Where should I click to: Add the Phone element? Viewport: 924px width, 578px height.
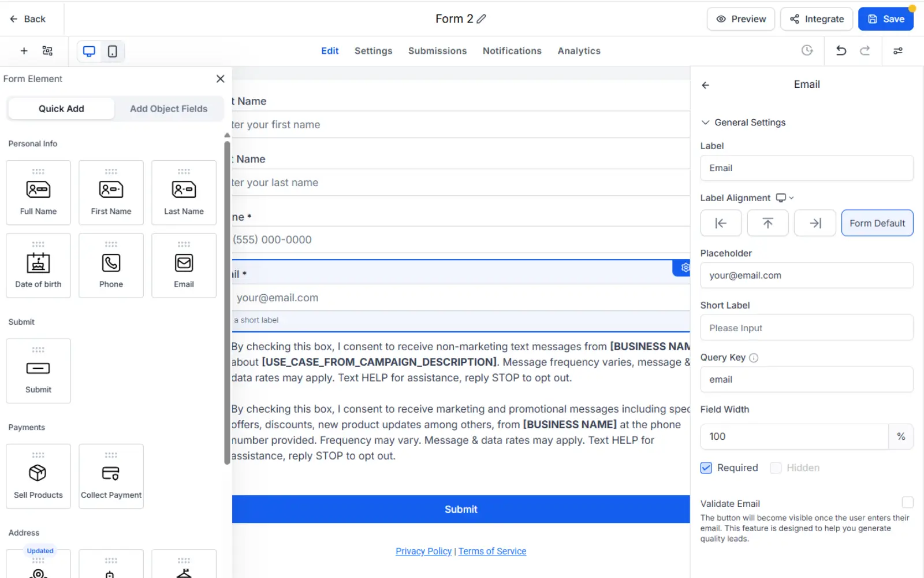point(111,265)
